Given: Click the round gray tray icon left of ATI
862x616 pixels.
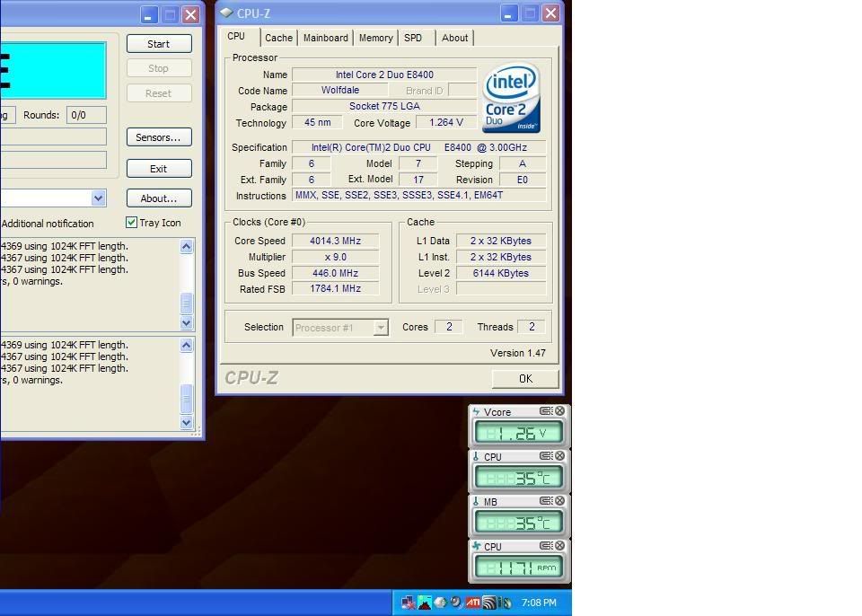Looking at the screenshot, I should pos(457,603).
